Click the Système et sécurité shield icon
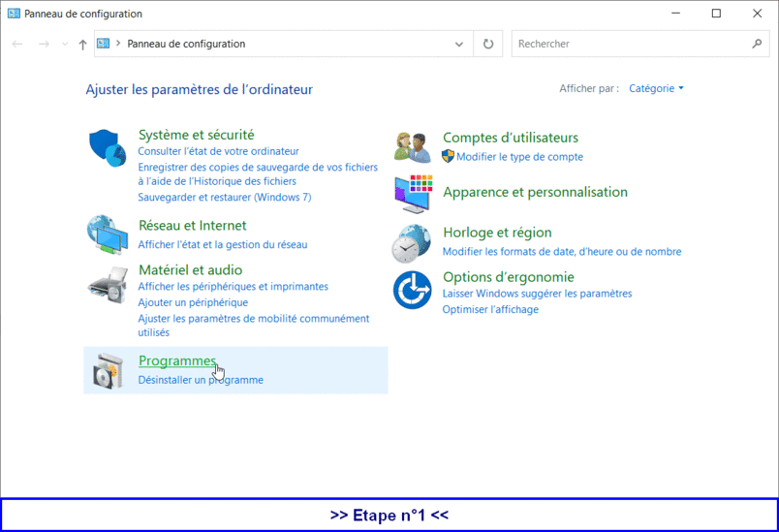 coord(108,148)
